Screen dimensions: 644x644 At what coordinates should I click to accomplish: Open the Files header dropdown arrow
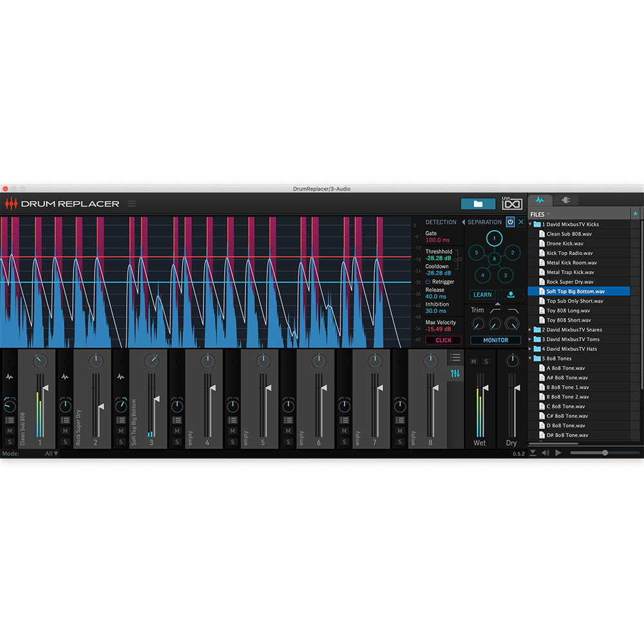pos(548,214)
